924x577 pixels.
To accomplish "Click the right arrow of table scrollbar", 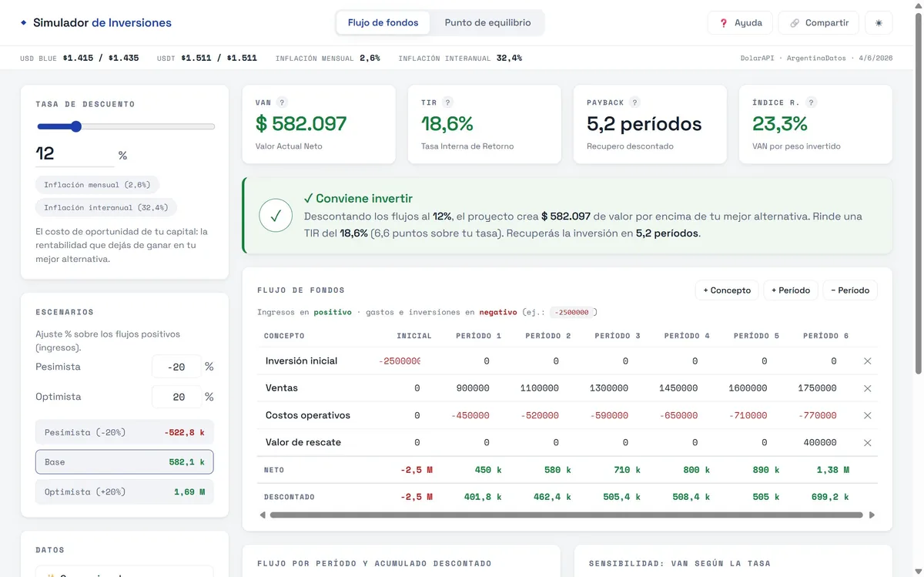I will (x=872, y=515).
